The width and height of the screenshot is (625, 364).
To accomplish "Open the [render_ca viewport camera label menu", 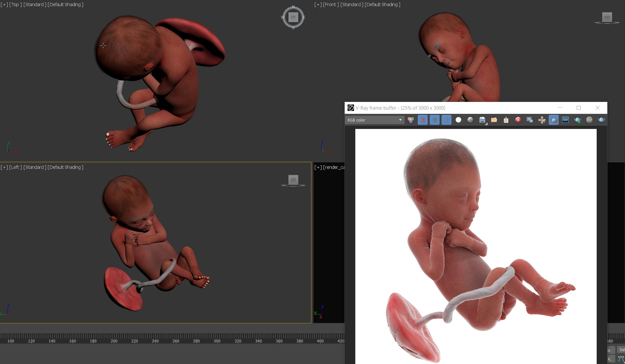I will pyautogui.click(x=334, y=167).
